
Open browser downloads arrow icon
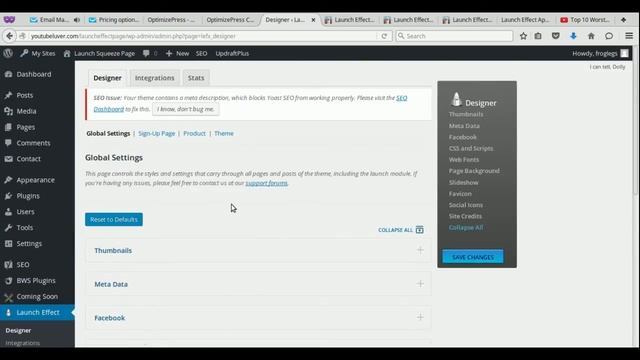(573, 36)
